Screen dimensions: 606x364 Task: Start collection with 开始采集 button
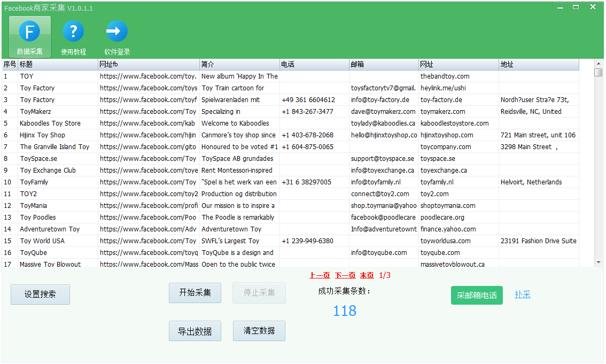pyautogui.click(x=195, y=293)
